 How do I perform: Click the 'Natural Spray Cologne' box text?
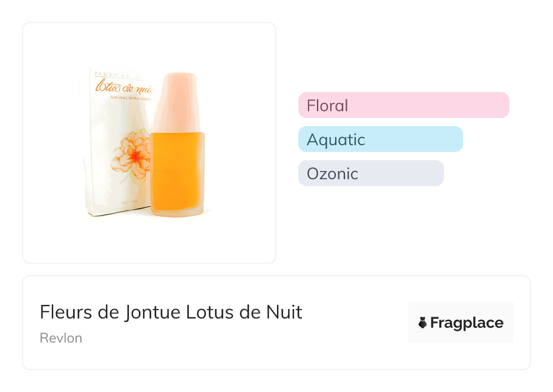[x=132, y=98]
